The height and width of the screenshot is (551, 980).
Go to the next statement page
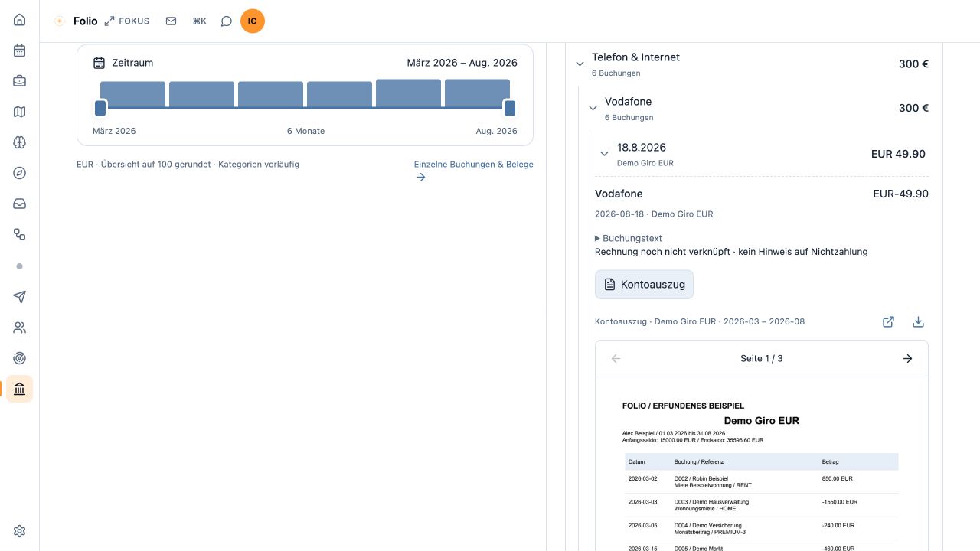(907, 359)
